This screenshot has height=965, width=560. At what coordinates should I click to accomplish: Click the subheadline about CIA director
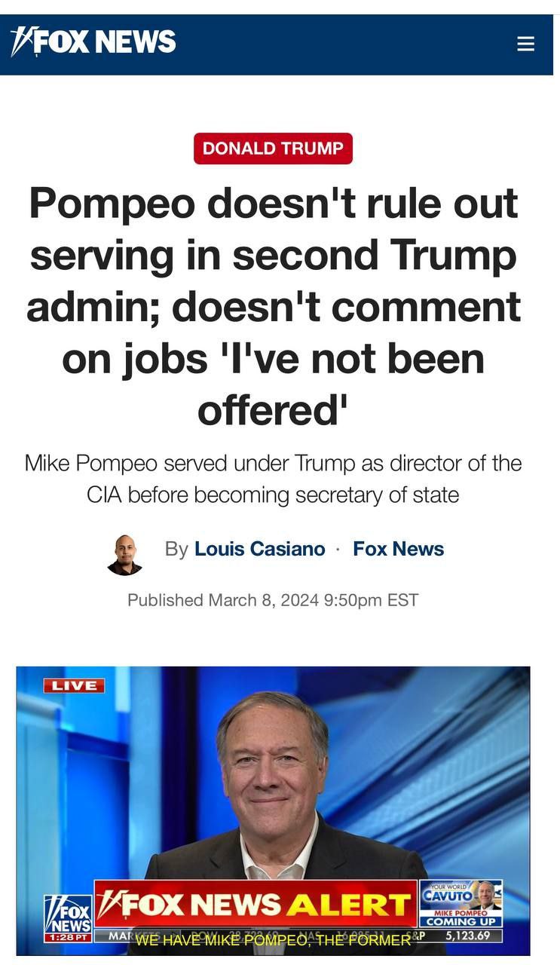pos(273,479)
